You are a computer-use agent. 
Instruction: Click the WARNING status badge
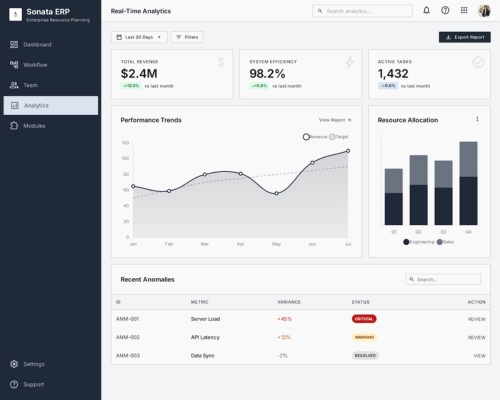(x=365, y=337)
